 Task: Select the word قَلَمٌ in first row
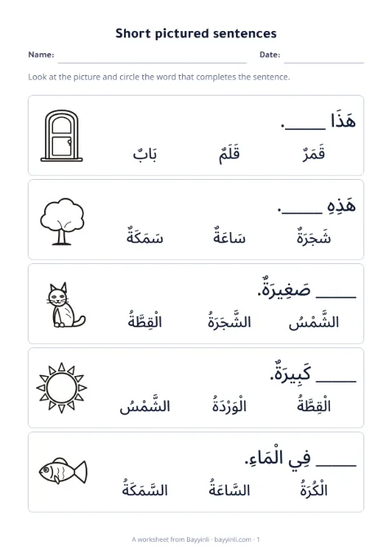[x=229, y=154]
